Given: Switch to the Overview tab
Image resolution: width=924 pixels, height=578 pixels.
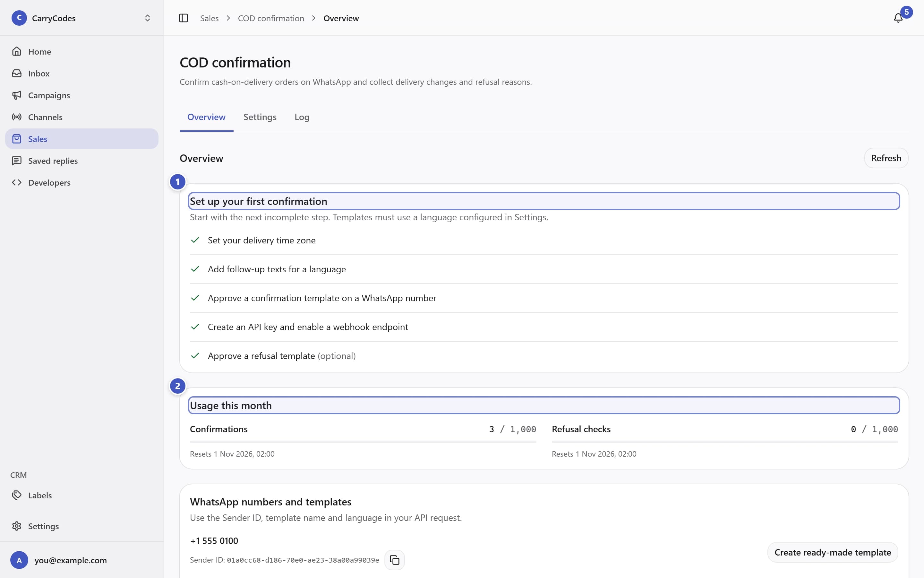Looking at the screenshot, I should point(206,117).
